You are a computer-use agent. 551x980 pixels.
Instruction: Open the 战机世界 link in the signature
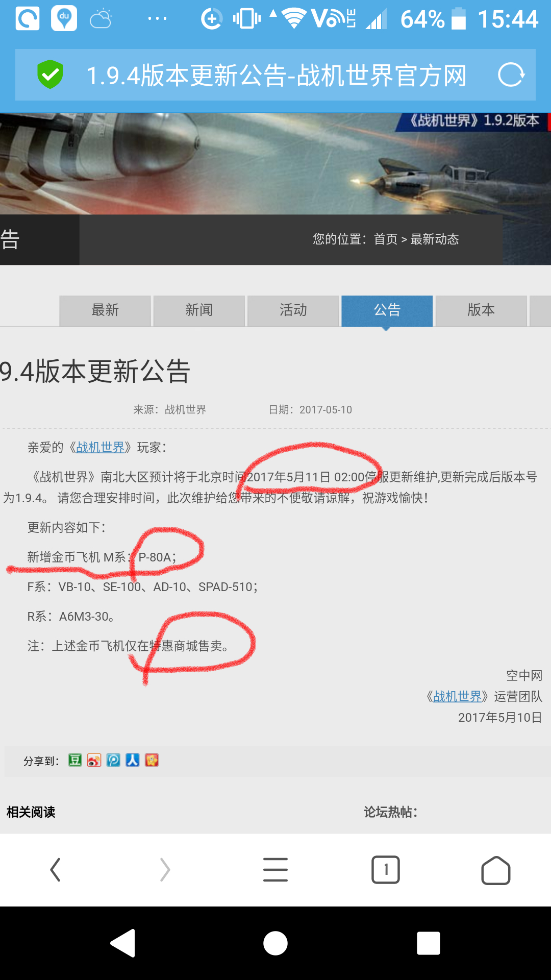(x=457, y=697)
